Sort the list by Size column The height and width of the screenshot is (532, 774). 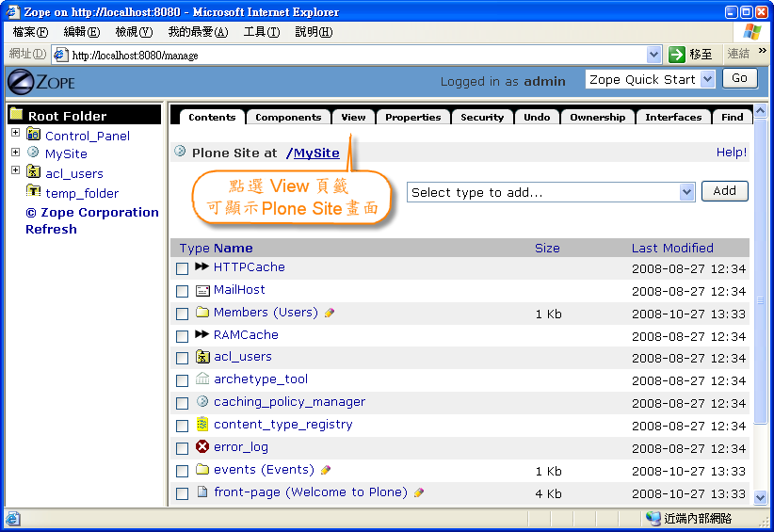pyautogui.click(x=547, y=249)
